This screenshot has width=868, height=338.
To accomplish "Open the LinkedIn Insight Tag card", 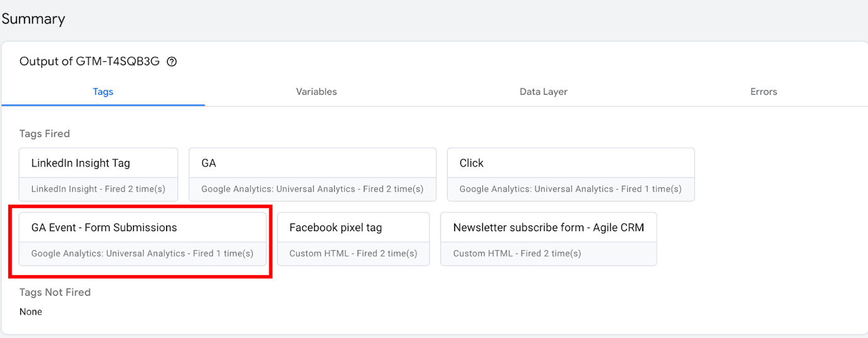I will (x=81, y=163).
